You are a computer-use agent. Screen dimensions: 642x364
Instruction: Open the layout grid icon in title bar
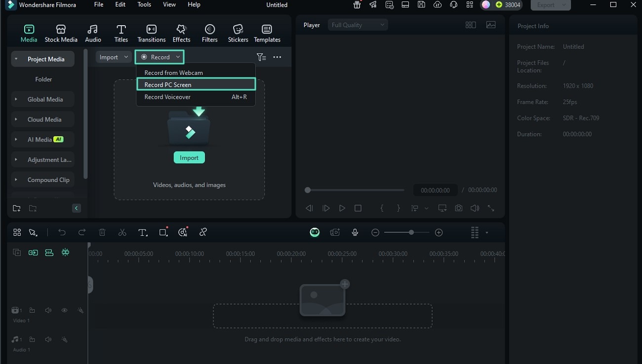click(470, 5)
